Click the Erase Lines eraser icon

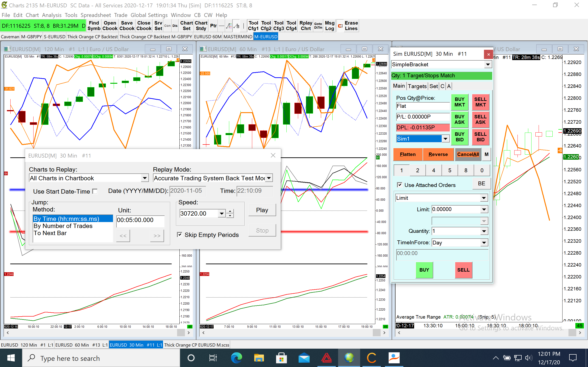(x=340, y=26)
